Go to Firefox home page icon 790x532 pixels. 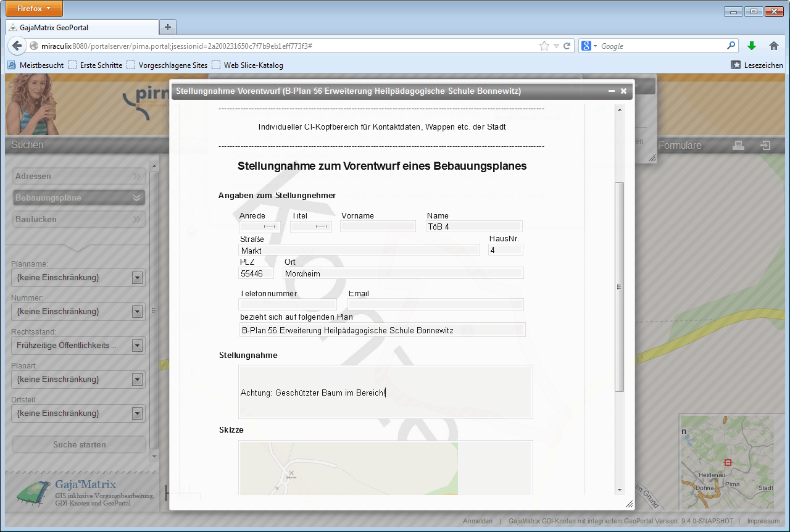pyautogui.click(x=773, y=46)
